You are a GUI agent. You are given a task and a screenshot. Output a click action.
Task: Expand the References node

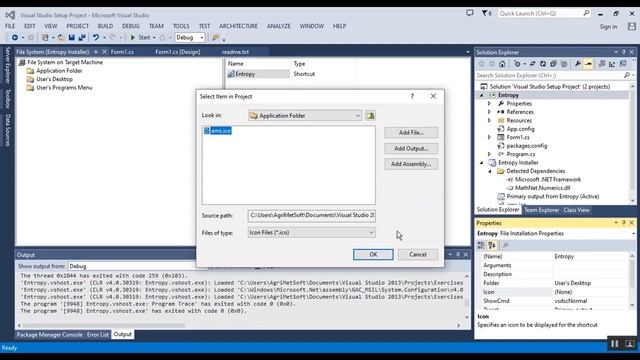[489, 112]
